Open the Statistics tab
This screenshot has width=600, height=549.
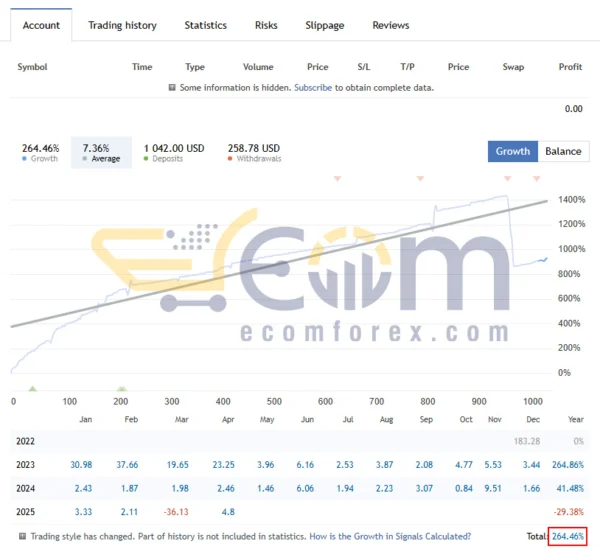point(205,25)
